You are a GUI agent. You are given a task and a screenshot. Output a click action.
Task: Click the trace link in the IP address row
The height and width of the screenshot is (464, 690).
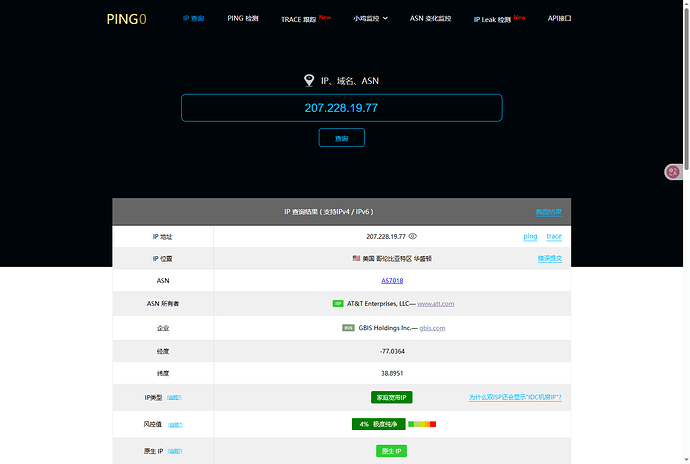click(554, 236)
